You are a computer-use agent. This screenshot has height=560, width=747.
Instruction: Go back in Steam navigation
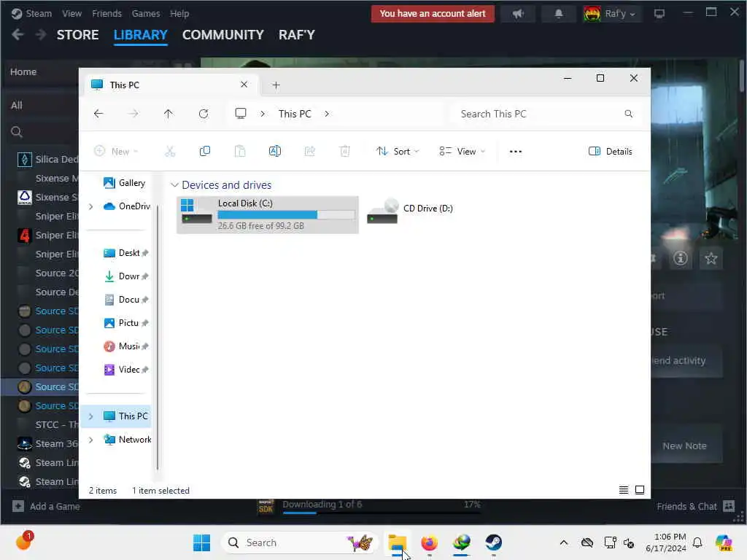(18, 35)
